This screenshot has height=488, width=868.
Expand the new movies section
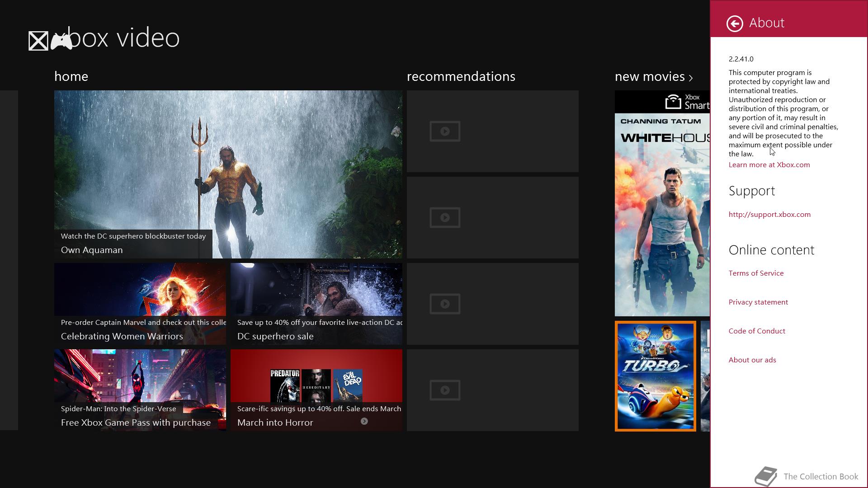point(654,77)
